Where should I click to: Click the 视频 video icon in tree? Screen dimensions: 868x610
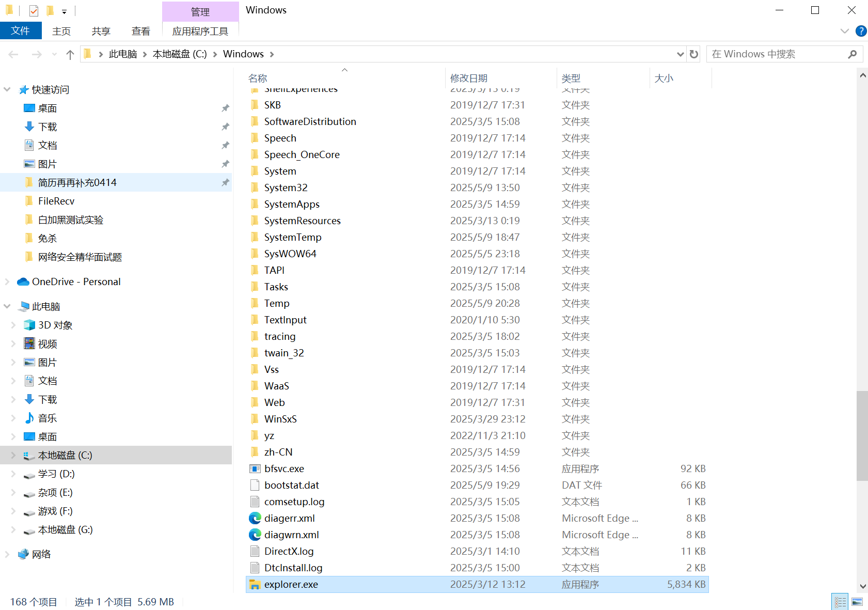(29, 343)
